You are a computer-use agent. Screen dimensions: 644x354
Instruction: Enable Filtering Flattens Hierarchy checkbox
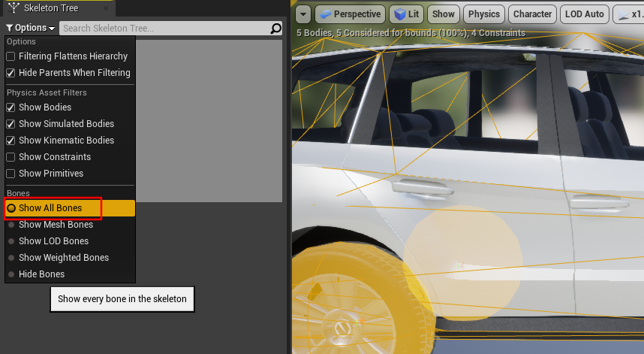11,56
